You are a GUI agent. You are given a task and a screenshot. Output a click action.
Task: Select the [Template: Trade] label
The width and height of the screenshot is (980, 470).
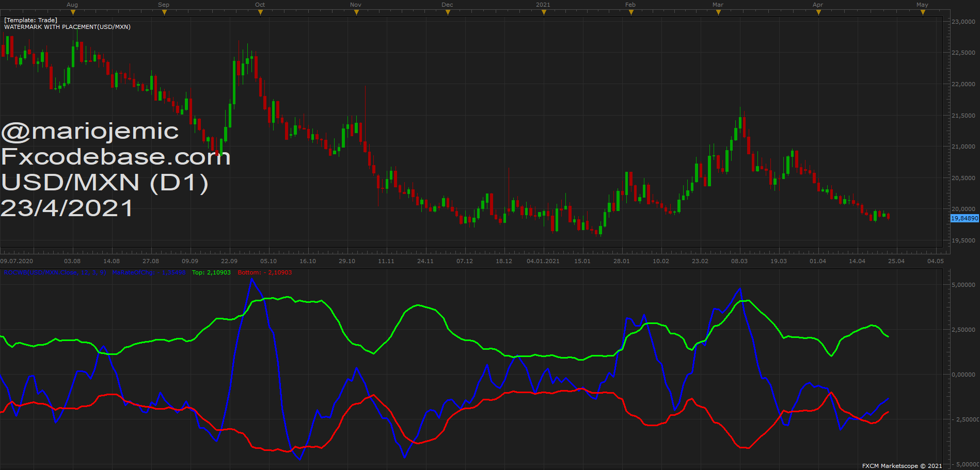coord(31,20)
